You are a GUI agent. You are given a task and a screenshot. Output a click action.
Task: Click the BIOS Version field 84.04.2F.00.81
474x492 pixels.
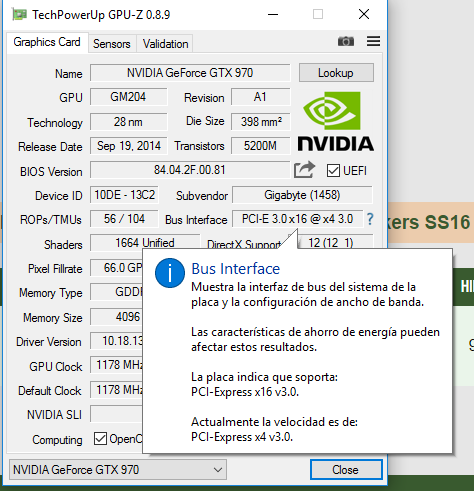pos(190,170)
